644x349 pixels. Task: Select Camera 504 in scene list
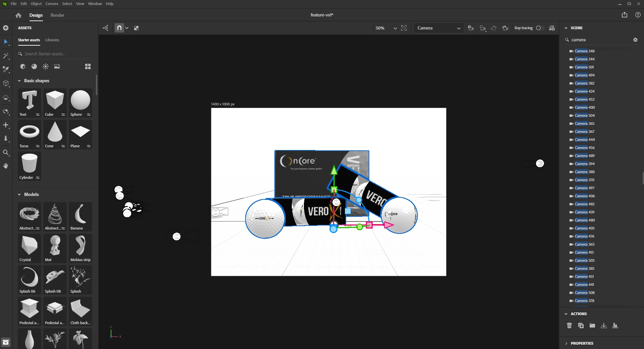coord(585,115)
